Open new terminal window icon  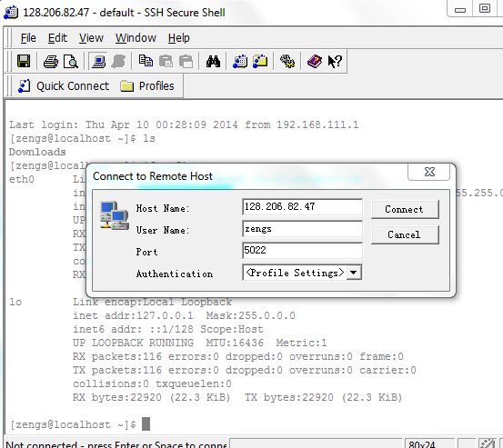click(240, 61)
